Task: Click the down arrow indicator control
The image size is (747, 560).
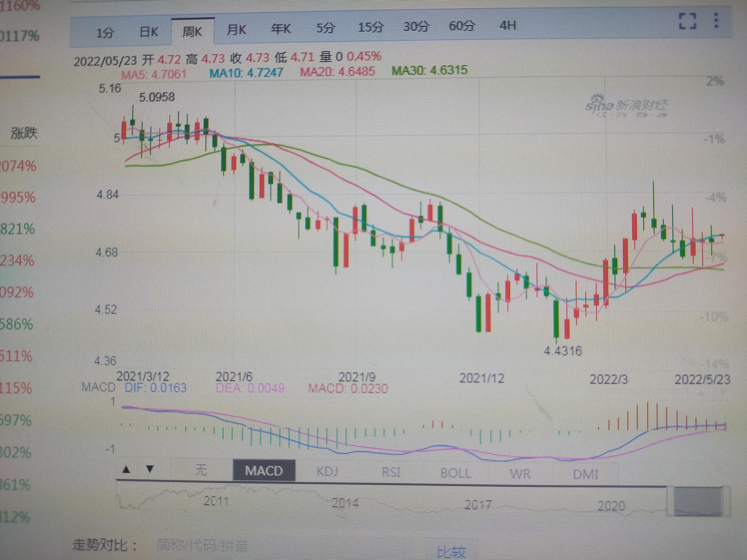Action: [x=150, y=469]
